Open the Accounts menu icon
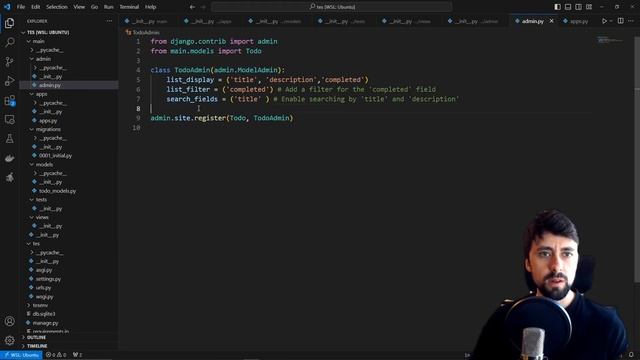Image resolution: width=640 pixels, height=360 pixels. pyautogui.click(x=9, y=321)
